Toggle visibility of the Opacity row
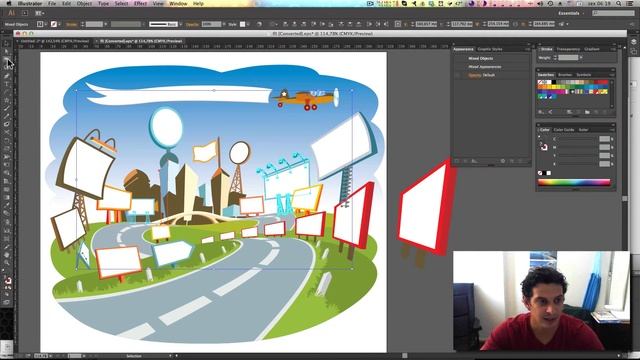 coord(457,75)
